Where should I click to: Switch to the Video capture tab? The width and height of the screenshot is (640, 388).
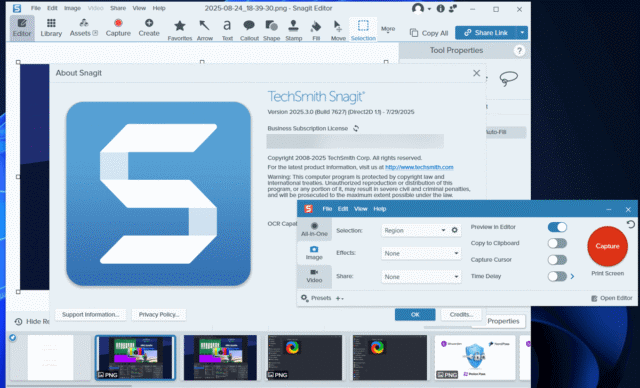[314, 276]
